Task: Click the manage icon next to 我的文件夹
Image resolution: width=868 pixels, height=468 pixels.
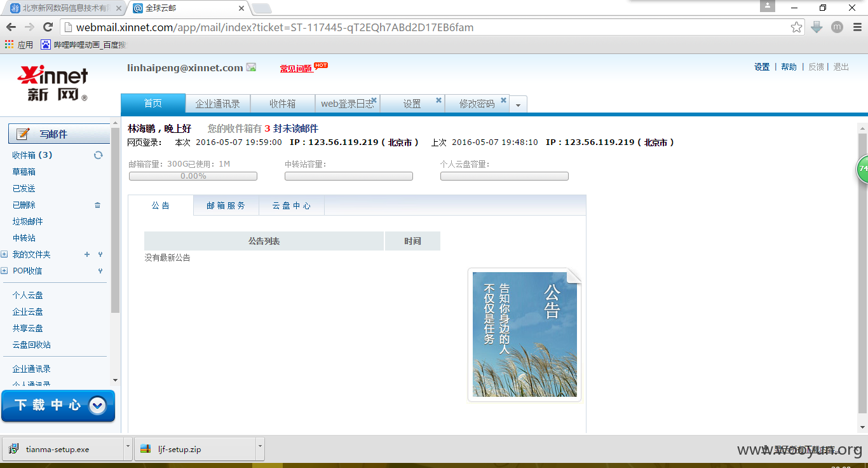Action: point(100,254)
